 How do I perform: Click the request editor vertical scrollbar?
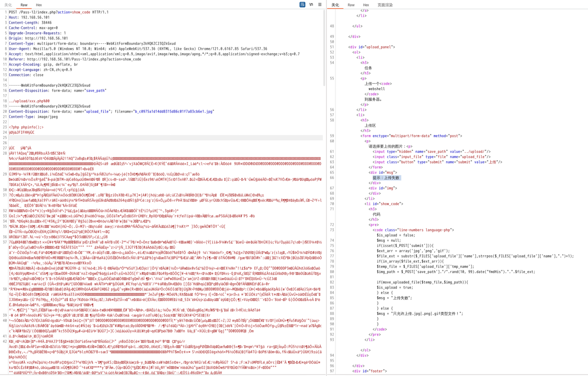coord(324,48)
